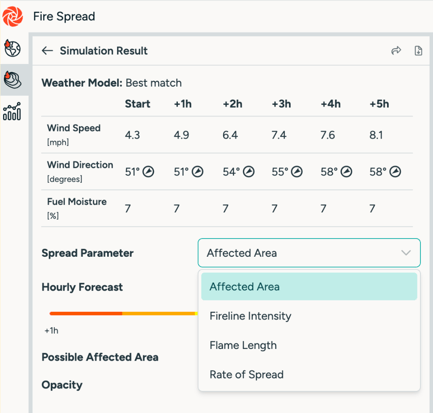Screen dimensions: 433x413
Task: Click the Start wind direction compass icon
Action: pyautogui.click(x=148, y=172)
